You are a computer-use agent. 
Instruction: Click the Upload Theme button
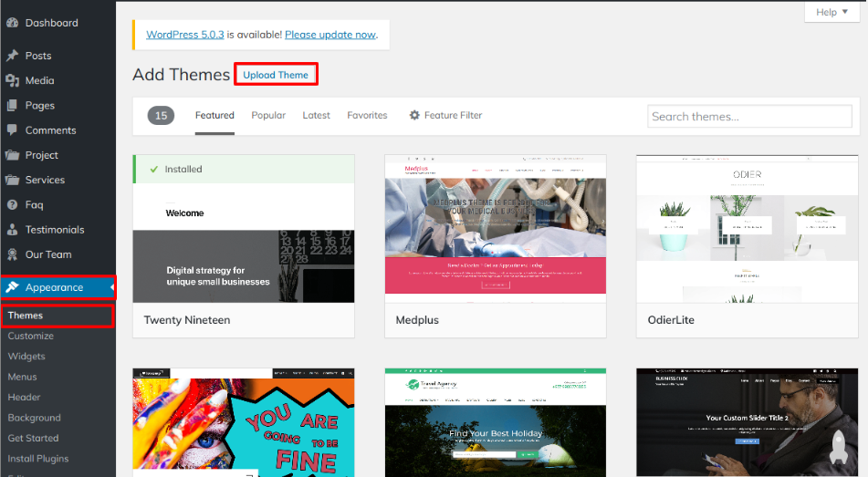[x=276, y=75]
